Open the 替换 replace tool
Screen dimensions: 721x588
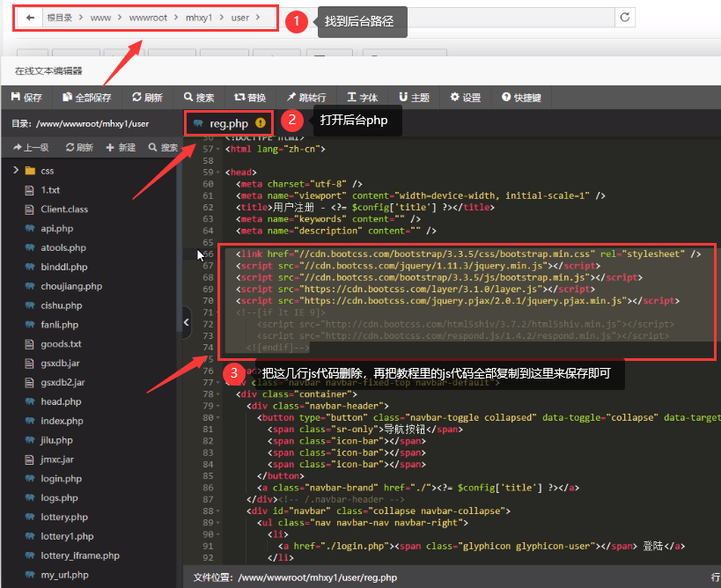pyautogui.click(x=250, y=97)
